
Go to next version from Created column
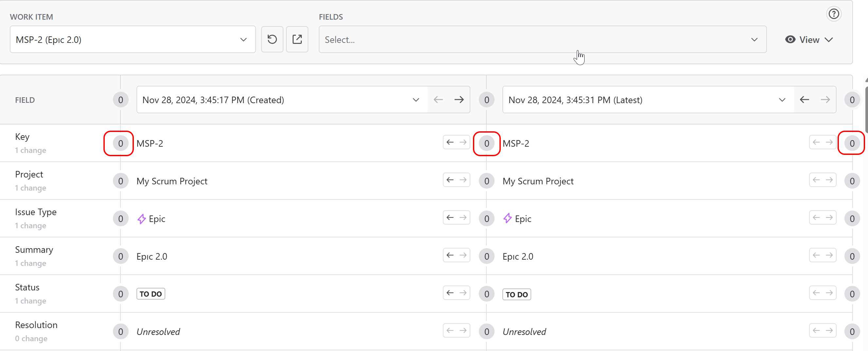pos(459,100)
